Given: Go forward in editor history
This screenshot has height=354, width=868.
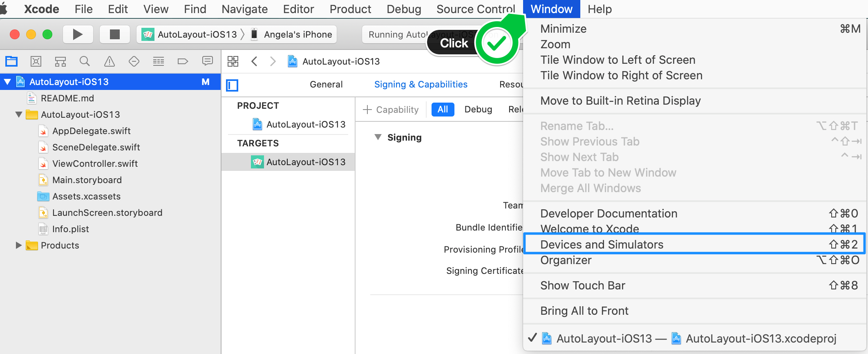Looking at the screenshot, I should [x=273, y=61].
